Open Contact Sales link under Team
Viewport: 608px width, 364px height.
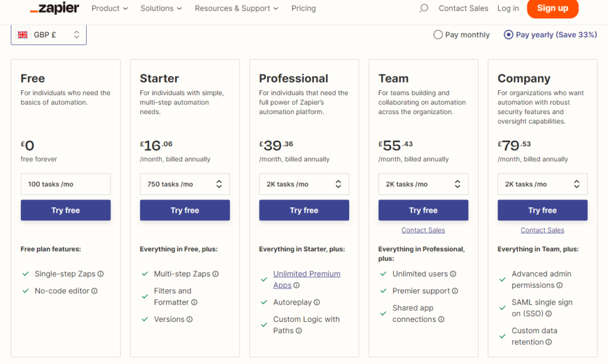(423, 230)
